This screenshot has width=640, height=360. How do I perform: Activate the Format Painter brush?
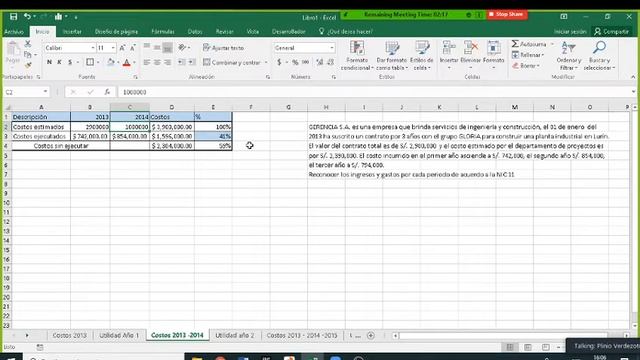[x=28, y=64]
